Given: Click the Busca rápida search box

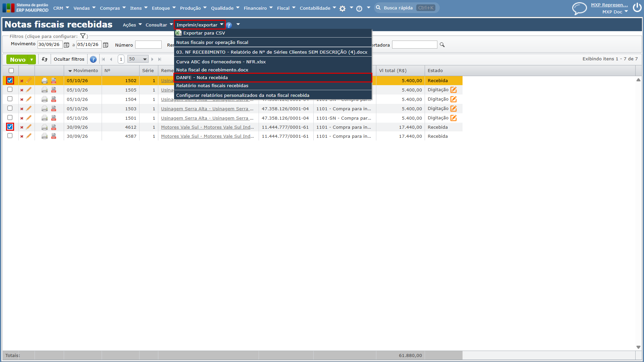Looking at the screenshot, I should click(x=407, y=8).
